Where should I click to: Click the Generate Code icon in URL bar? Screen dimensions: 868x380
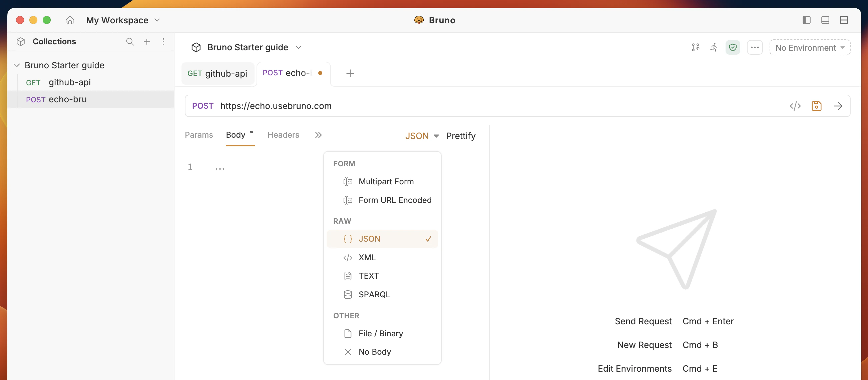point(795,106)
